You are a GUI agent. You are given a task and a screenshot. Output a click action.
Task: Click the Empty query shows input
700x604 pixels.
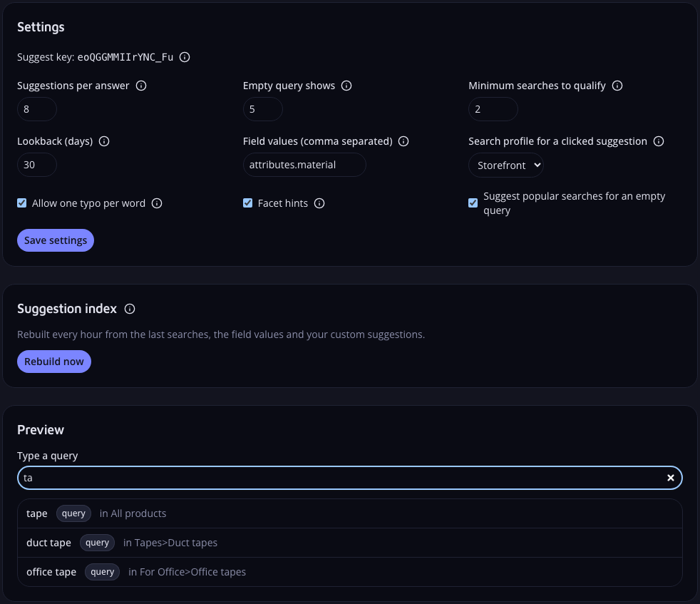[263, 109]
